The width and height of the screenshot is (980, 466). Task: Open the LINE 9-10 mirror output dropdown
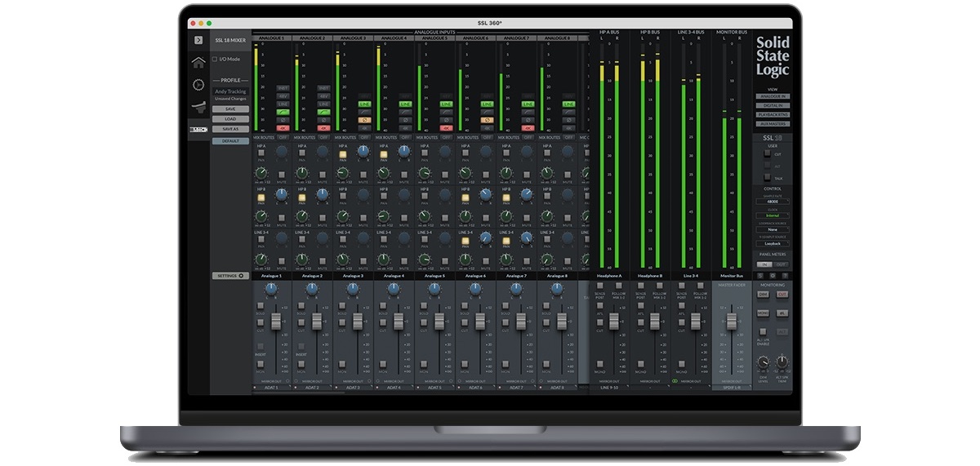pos(609,388)
